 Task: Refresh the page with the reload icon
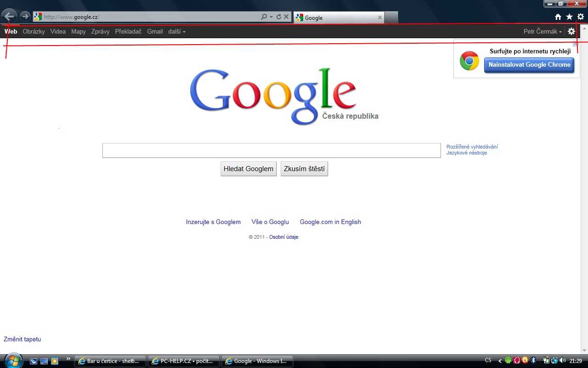pyautogui.click(x=278, y=17)
